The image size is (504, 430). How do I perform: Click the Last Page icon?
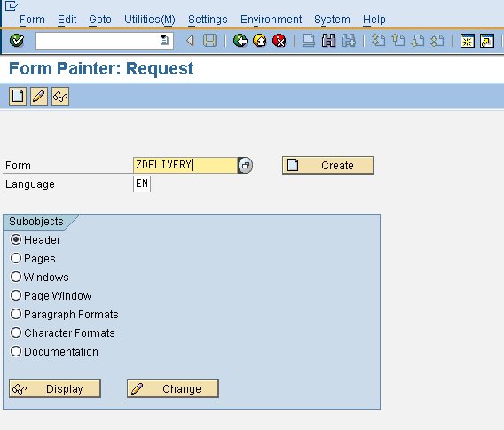pos(437,41)
